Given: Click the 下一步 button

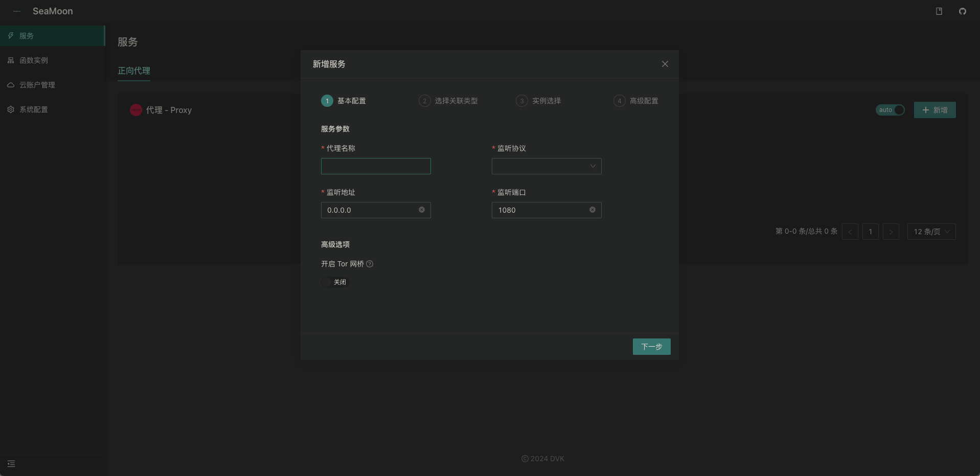Looking at the screenshot, I should tap(652, 347).
